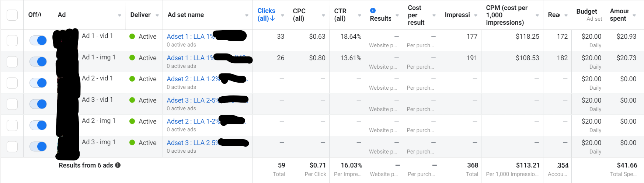Screen dimensions: 644x183
Task: Sort by the CTR (all) column header
Action: click(340, 15)
